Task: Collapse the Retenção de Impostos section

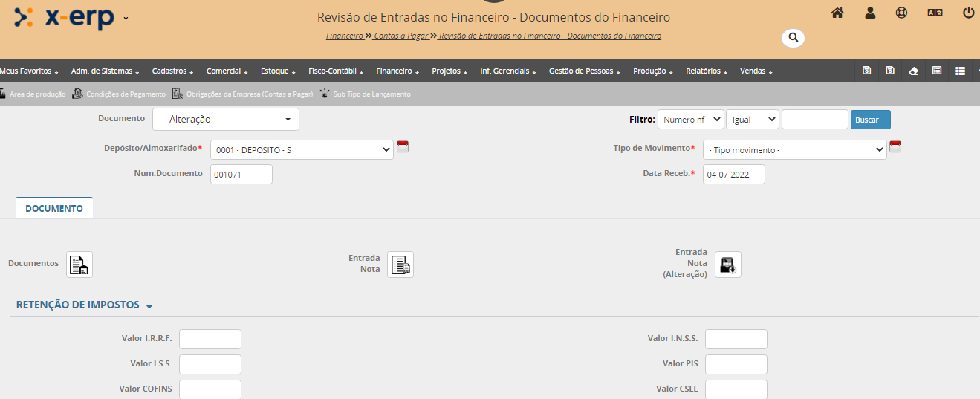Action: (149, 306)
